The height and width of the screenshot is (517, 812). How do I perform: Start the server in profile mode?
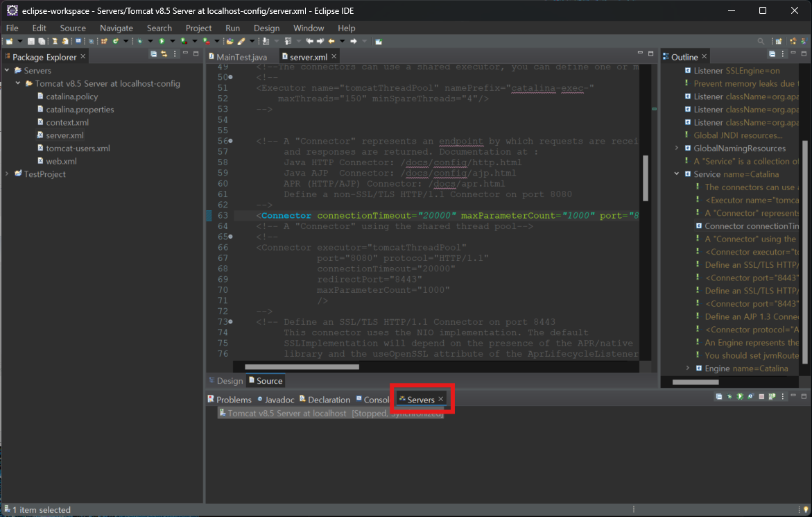750,397
